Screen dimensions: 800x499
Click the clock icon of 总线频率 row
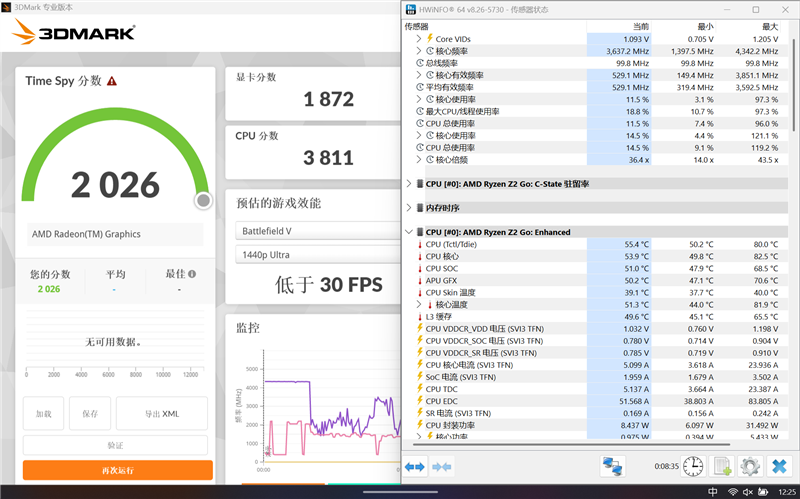click(420, 63)
